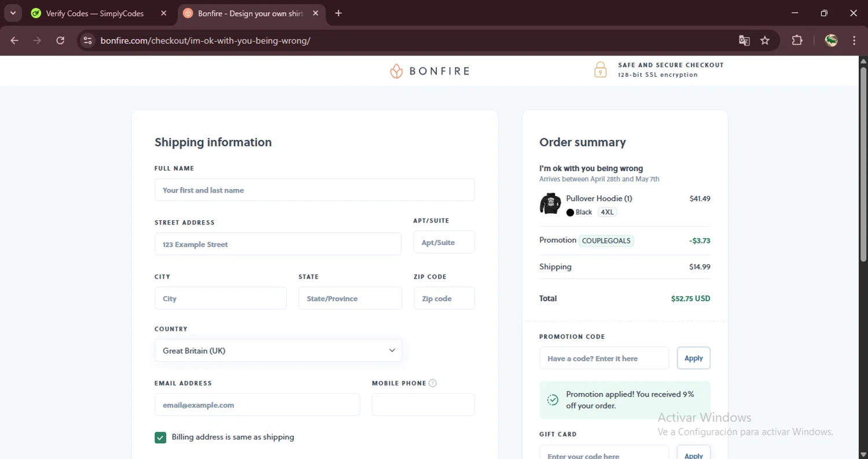The width and height of the screenshot is (868, 459).
Task: Click the $52.75 USD total amount
Action: [690, 299]
